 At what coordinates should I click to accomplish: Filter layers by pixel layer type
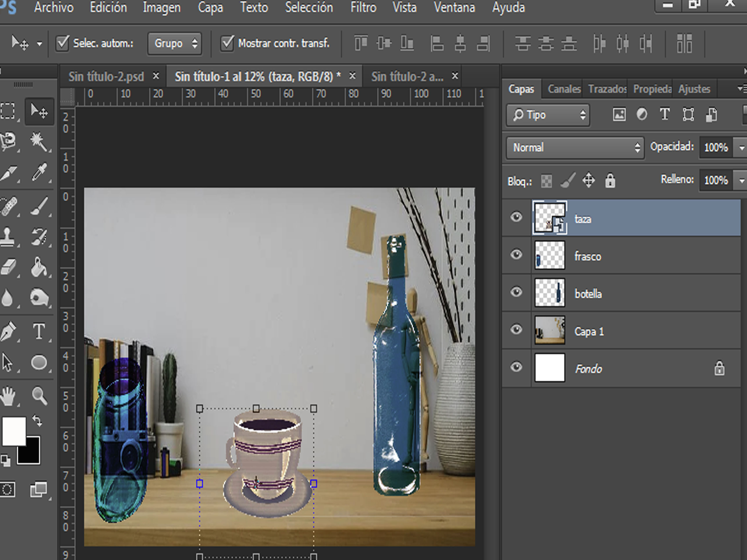pyautogui.click(x=619, y=114)
